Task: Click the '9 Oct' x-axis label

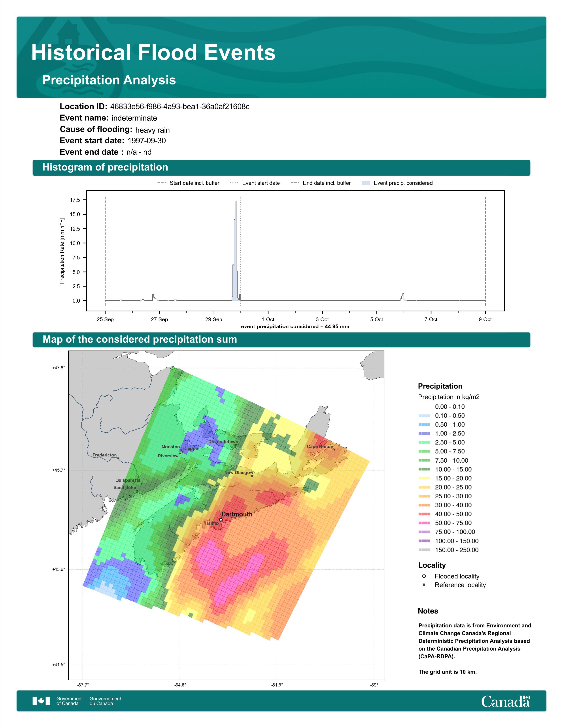Action: point(485,319)
